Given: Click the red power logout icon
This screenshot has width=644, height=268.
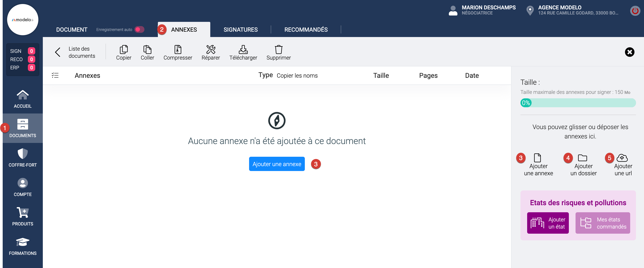Looking at the screenshot, I should 635,11.
